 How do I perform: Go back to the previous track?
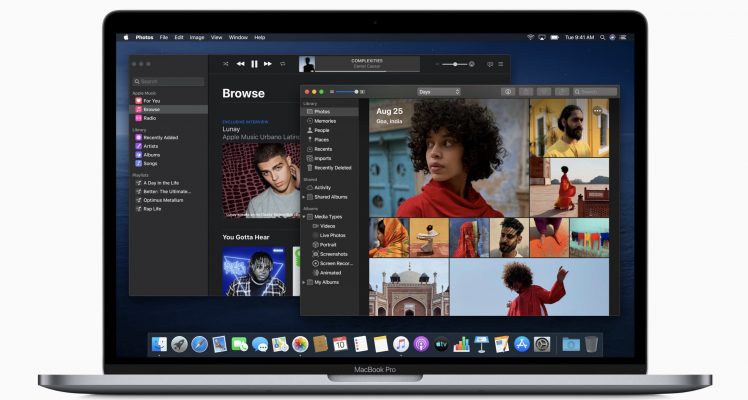click(x=240, y=64)
